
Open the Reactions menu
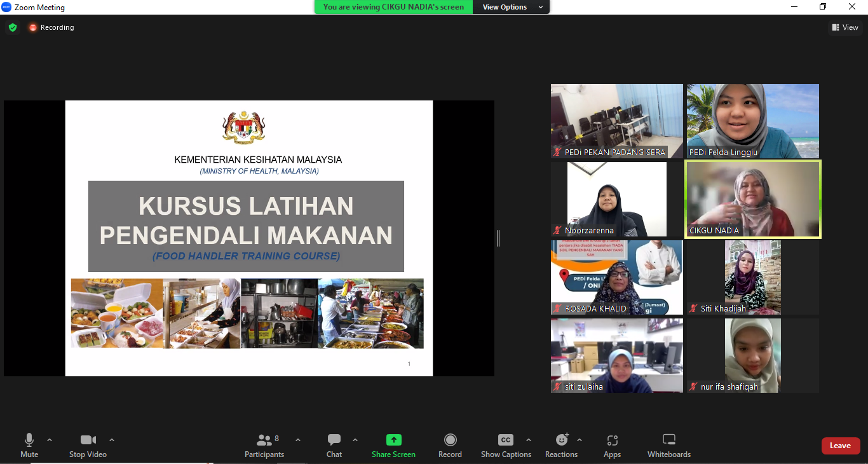click(x=562, y=446)
